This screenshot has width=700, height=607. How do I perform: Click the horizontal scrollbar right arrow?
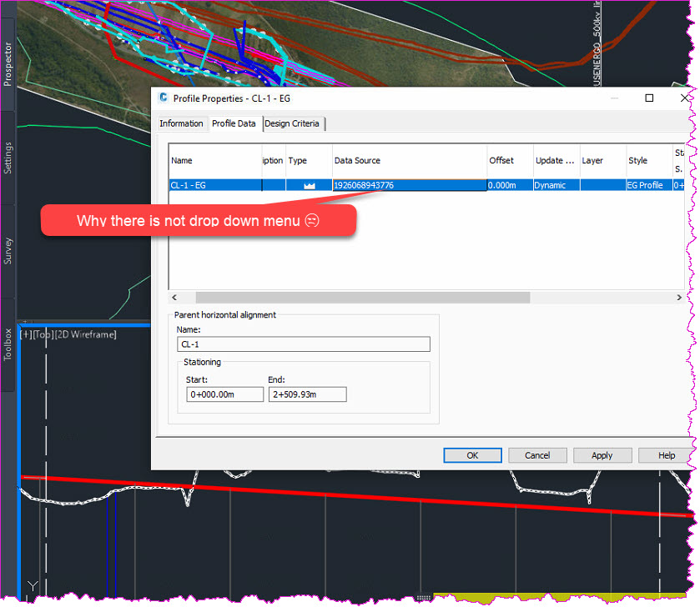click(x=679, y=298)
